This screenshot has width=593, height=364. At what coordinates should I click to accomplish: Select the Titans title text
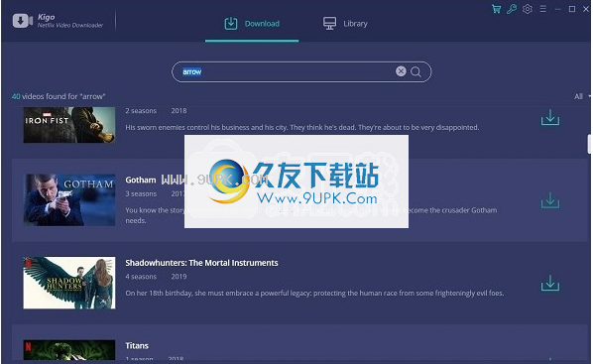tap(137, 345)
